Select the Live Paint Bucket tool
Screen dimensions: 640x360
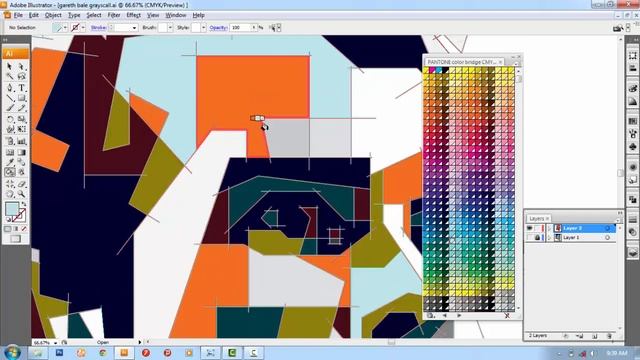(x=10, y=172)
